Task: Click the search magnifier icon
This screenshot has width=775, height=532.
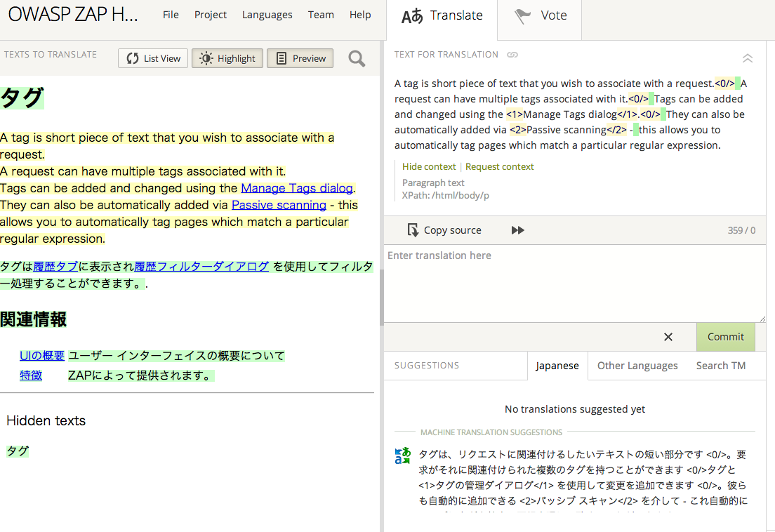Action: coord(357,59)
